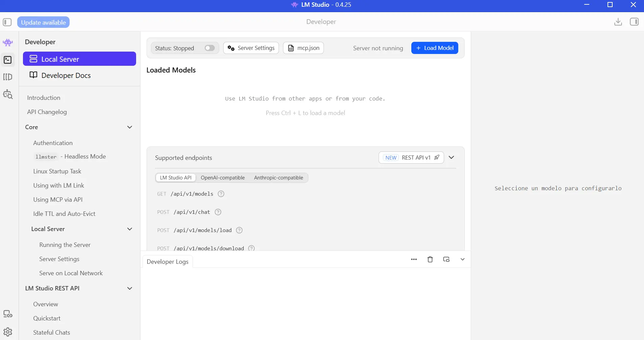Toggle the server Status switch on
644x340 pixels.
[x=210, y=48]
